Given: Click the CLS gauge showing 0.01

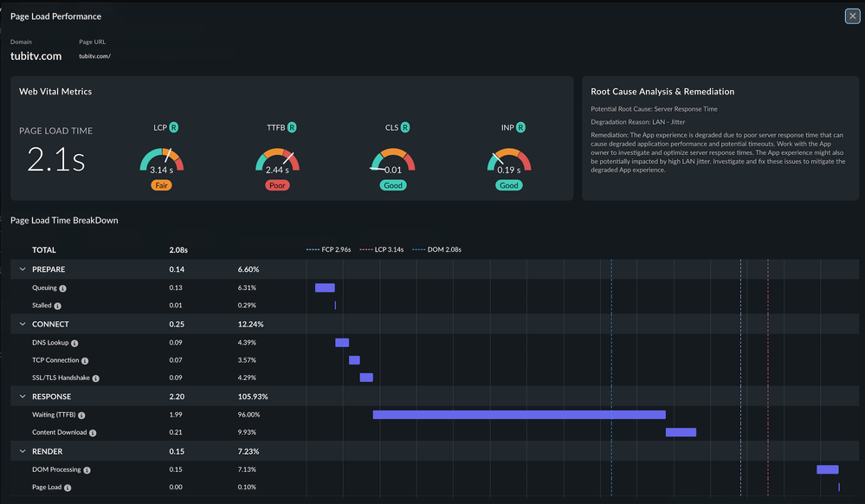Looking at the screenshot, I should point(393,160).
